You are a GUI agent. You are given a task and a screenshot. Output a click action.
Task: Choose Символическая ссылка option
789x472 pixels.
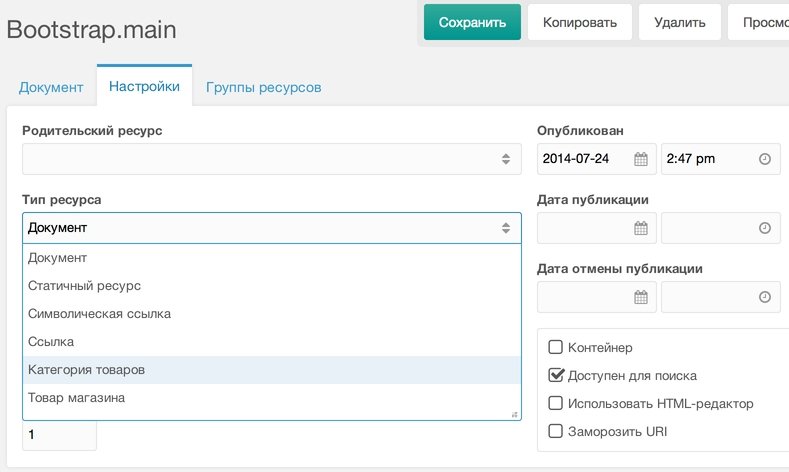point(272,314)
